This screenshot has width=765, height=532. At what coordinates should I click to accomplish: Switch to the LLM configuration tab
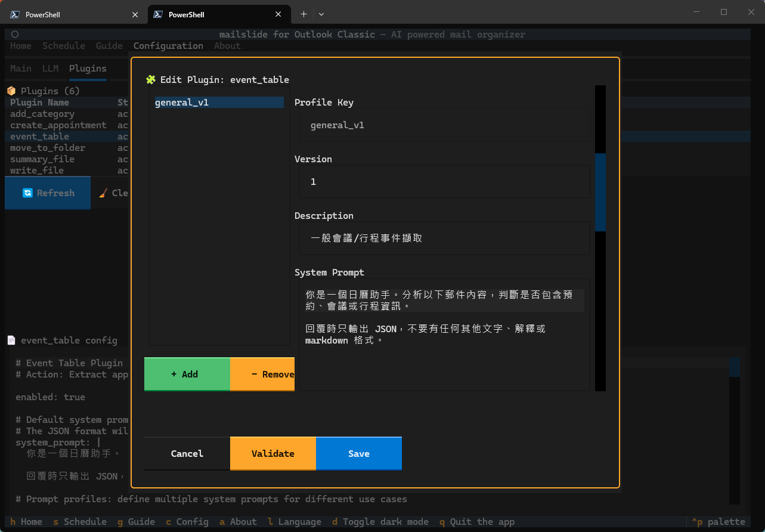pyautogui.click(x=51, y=68)
